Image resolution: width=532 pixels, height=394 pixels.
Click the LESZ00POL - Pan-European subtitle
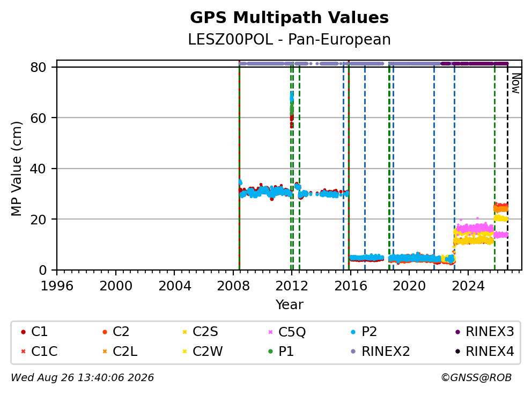(289, 39)
